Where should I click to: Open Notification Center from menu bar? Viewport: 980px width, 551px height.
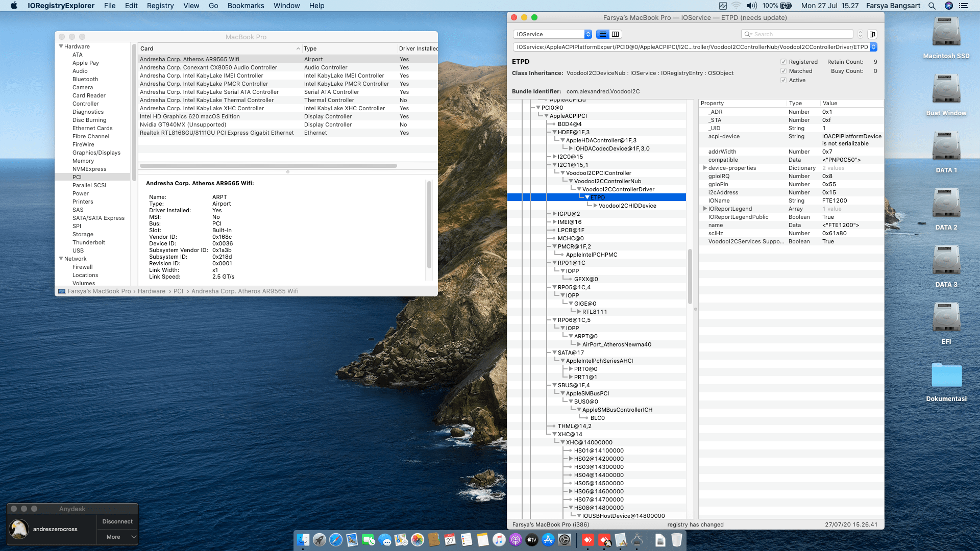point(964,6)
